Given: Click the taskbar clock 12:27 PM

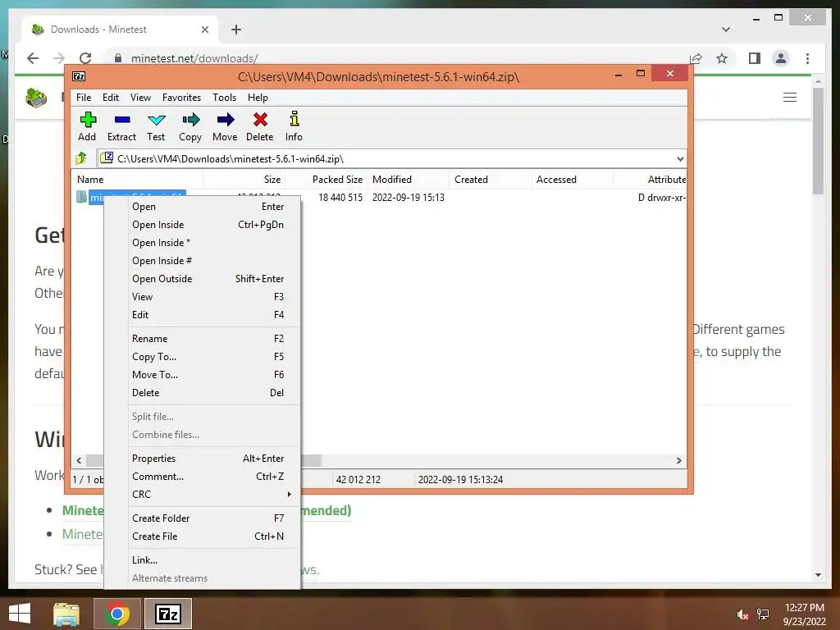Looking at the screenshot, I should [804, 608].
